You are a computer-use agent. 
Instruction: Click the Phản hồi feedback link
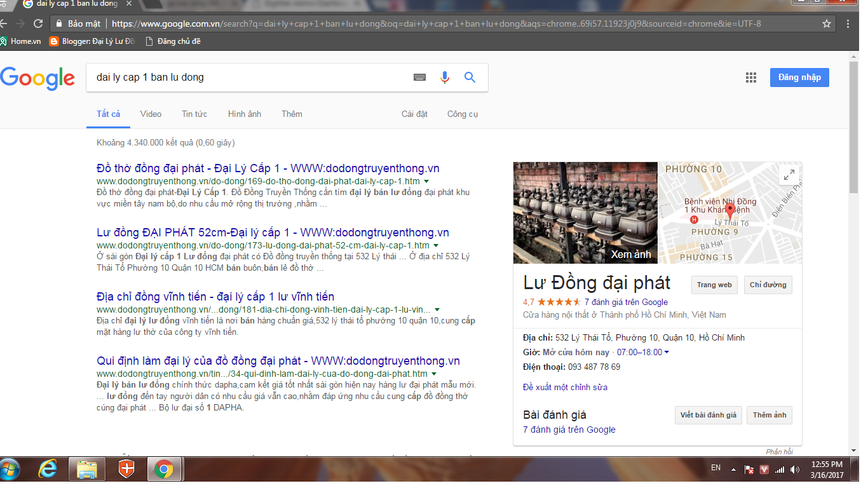click(x=779, y=452)
